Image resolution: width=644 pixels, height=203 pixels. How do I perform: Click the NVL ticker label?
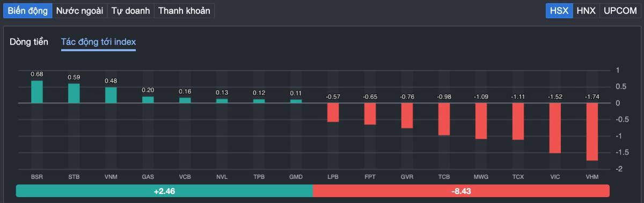(x=222, y=177)
